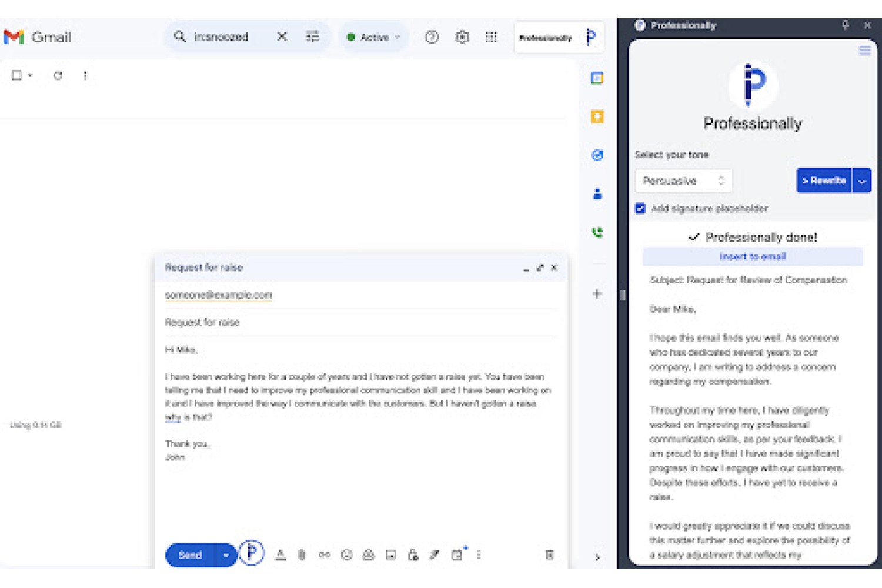Viewport: 882px width, 588px height.
Task: Open more compose options menu
Action: 479,554
